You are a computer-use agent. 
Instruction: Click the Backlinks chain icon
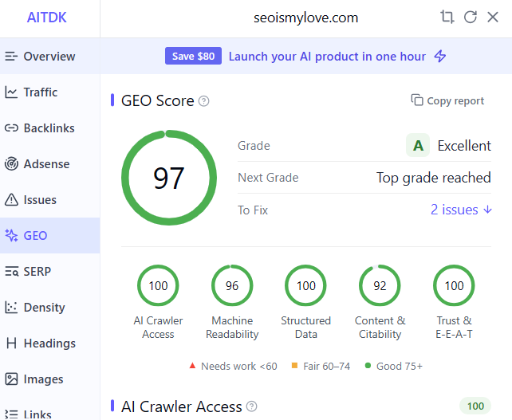(x=11, y=128)
